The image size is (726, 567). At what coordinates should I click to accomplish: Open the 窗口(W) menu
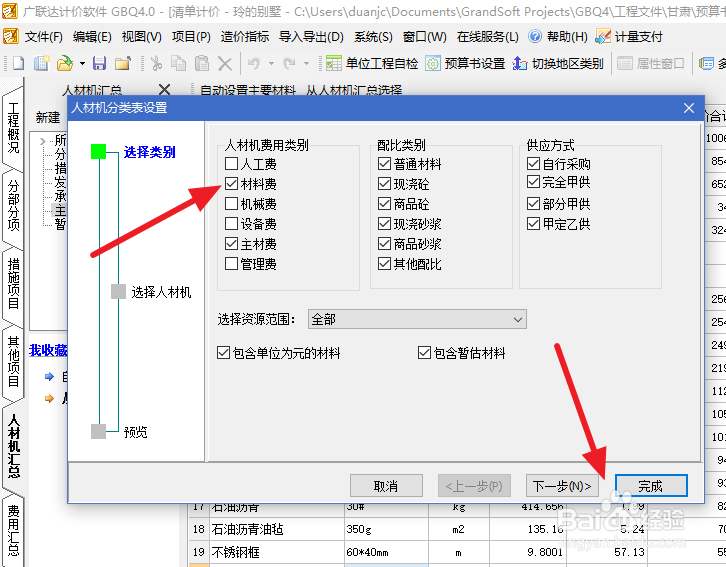click(425, 37)
